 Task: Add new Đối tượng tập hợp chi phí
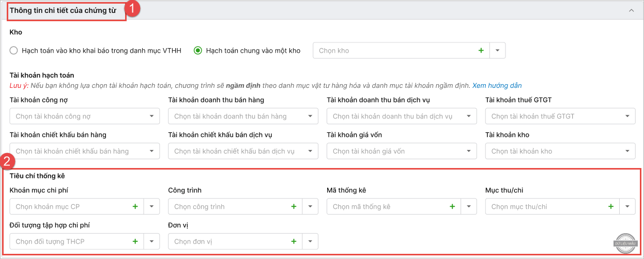pyautogui.click(x=135, y=241)
